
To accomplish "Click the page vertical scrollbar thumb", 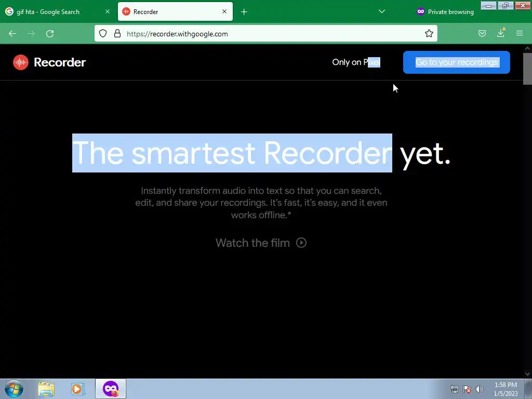I will [x=527, y=69].
